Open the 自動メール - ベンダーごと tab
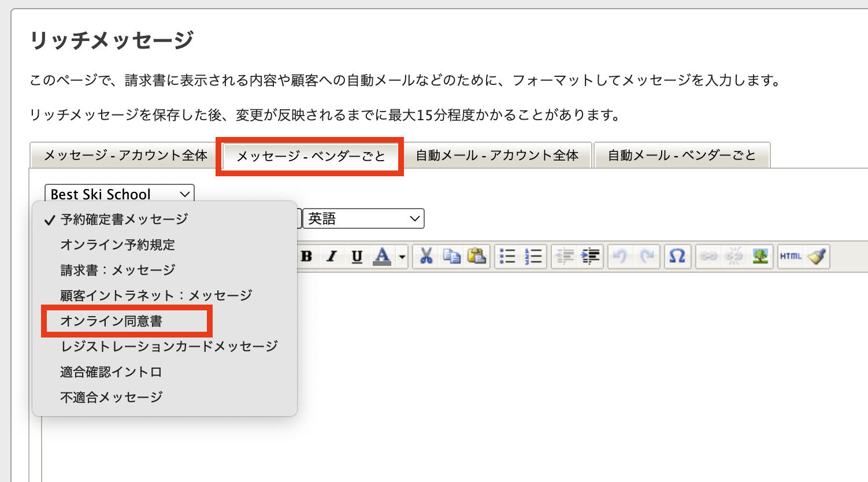 [682, 155]
